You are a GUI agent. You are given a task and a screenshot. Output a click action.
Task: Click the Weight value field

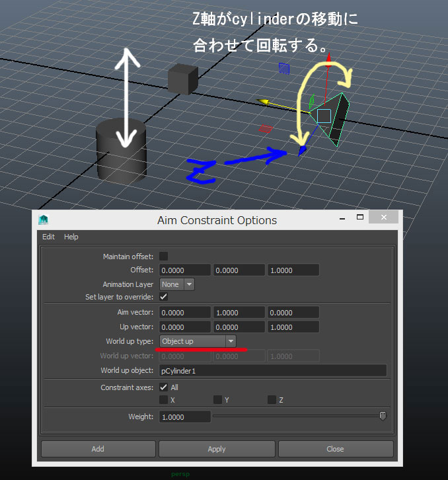click(185, 417)
